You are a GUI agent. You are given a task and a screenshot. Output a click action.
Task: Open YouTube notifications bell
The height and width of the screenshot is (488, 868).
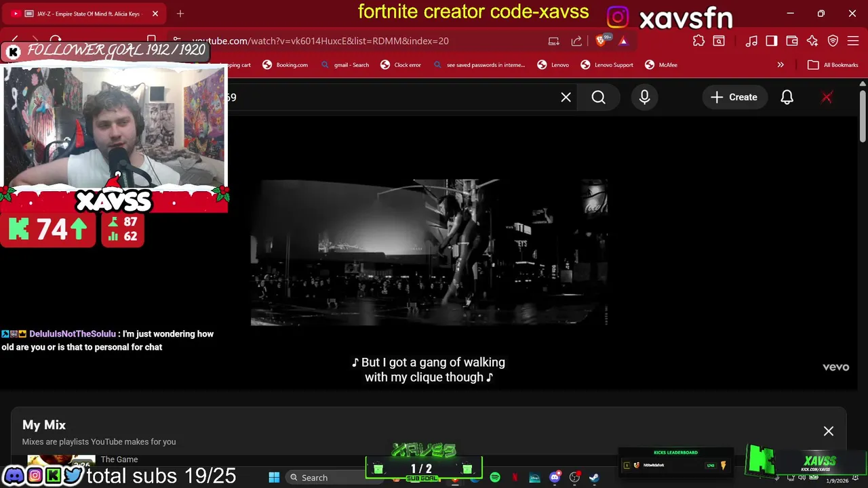click(x=787, y=97)
